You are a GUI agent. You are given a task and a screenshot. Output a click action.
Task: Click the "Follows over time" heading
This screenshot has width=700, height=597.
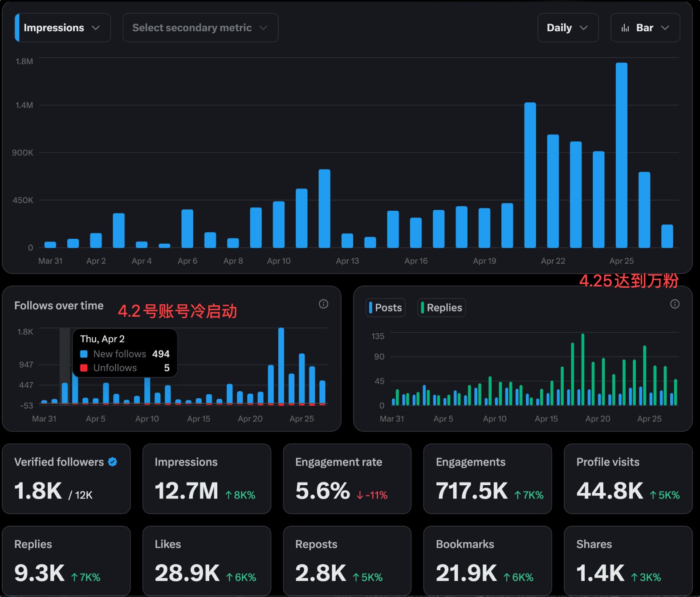click(59, 306)
